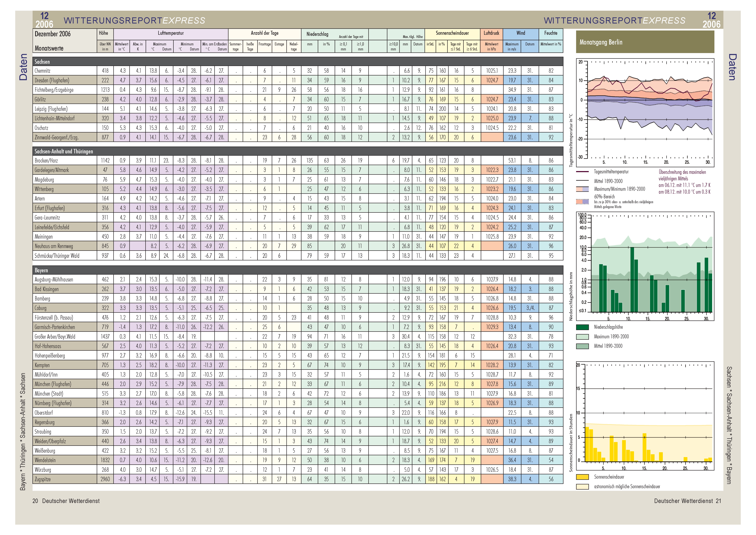Viewport: 756px width, 535px height.
Task: Click the Zugspitze station row label
Action: (x=43, y=479)
